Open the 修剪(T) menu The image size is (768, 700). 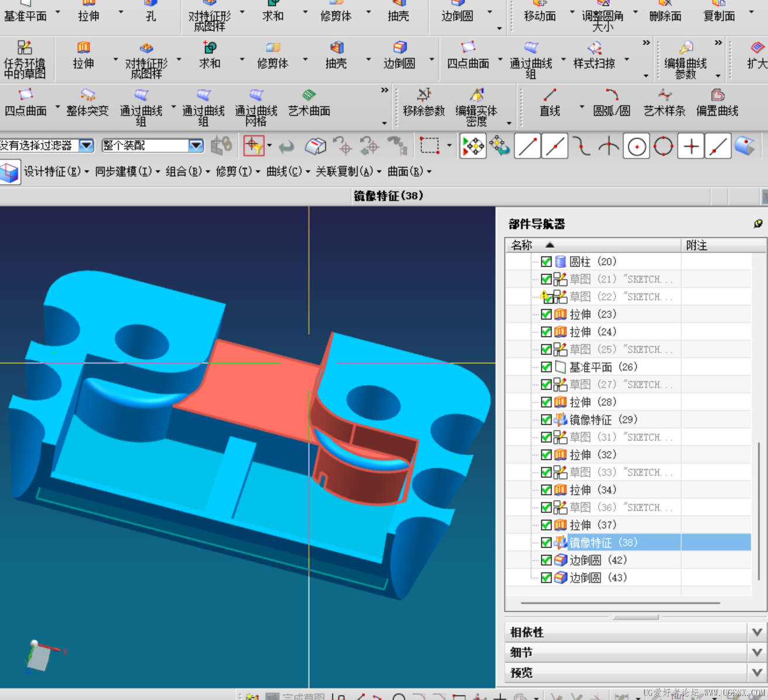[238, 171]
